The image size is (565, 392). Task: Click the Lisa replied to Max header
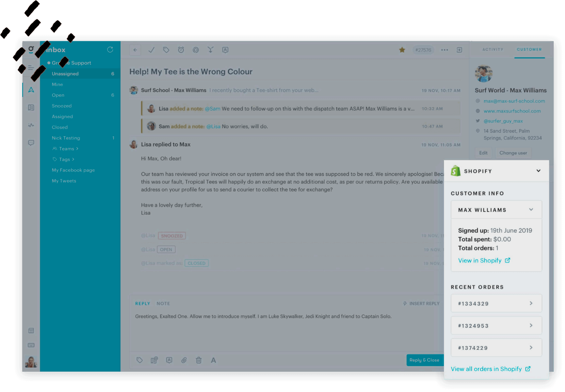[x=166, y=144]
